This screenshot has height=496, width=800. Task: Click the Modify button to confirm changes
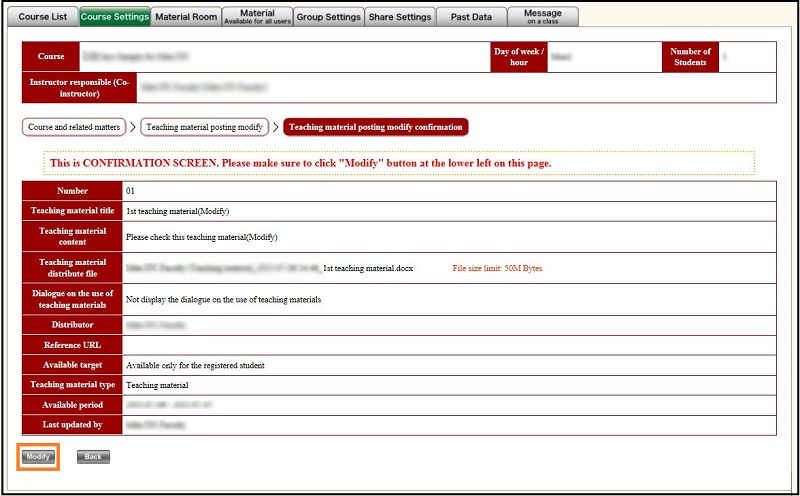click(38, 456)
